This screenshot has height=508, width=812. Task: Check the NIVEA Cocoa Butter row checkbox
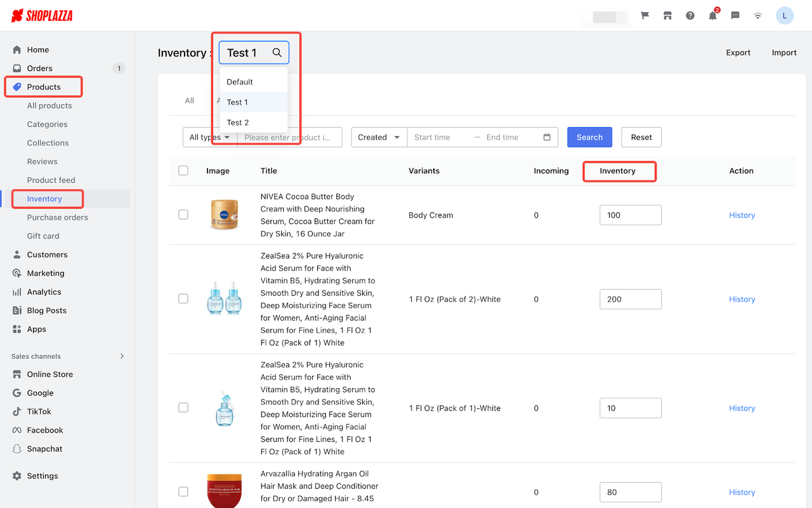coord(183,215)
